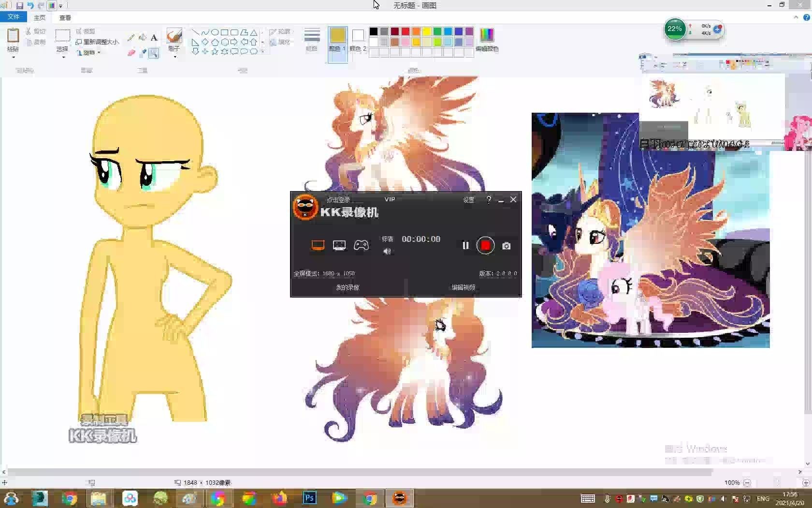Open the Edit colors (编辑颜色) dialog
This screenshot has width=812, height=508.
pos(487,40)
